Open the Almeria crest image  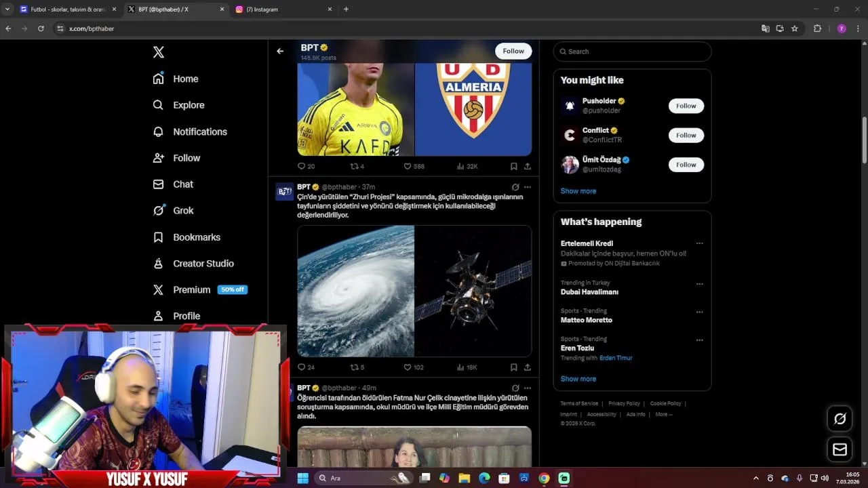(x=473, y=109)
